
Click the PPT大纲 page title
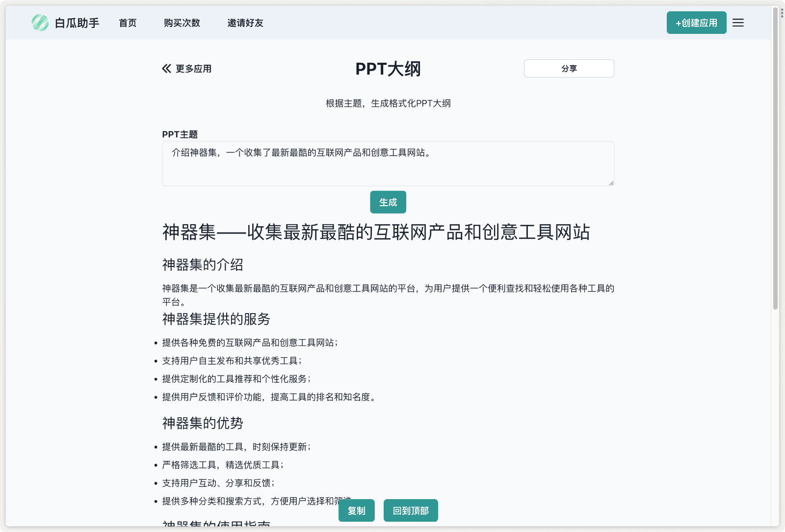(x=388, y=69)
